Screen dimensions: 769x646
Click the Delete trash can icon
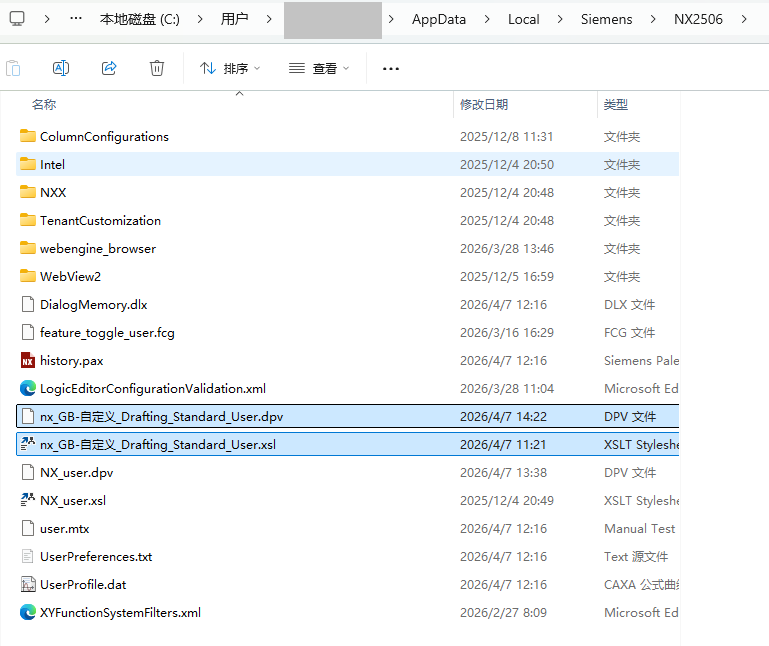tap(157, 68)
